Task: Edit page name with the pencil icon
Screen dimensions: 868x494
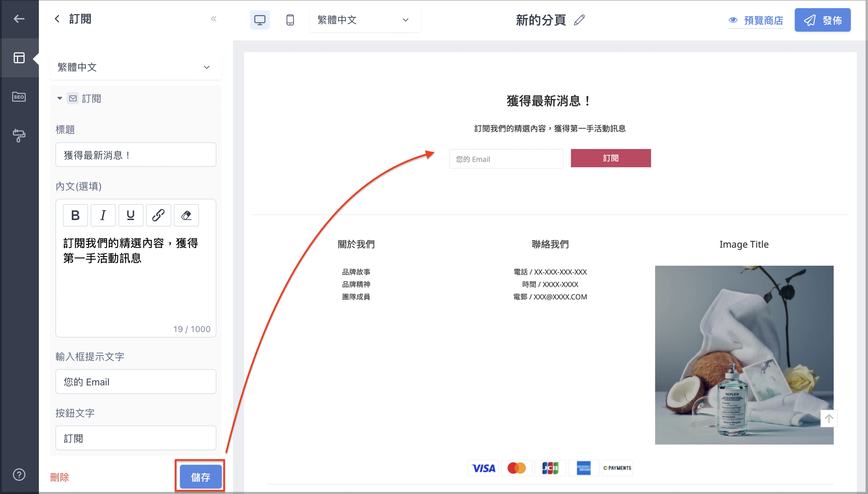Action: tap(579, 20)
